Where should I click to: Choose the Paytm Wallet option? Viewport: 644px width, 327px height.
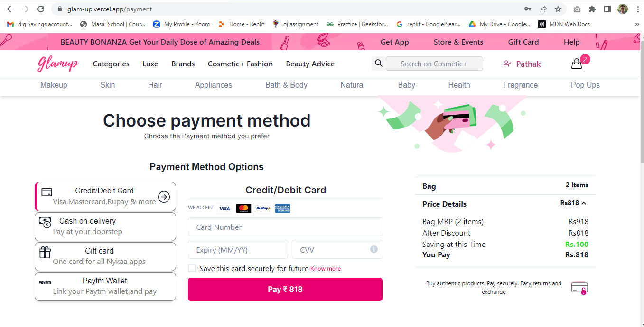point(105,286)
